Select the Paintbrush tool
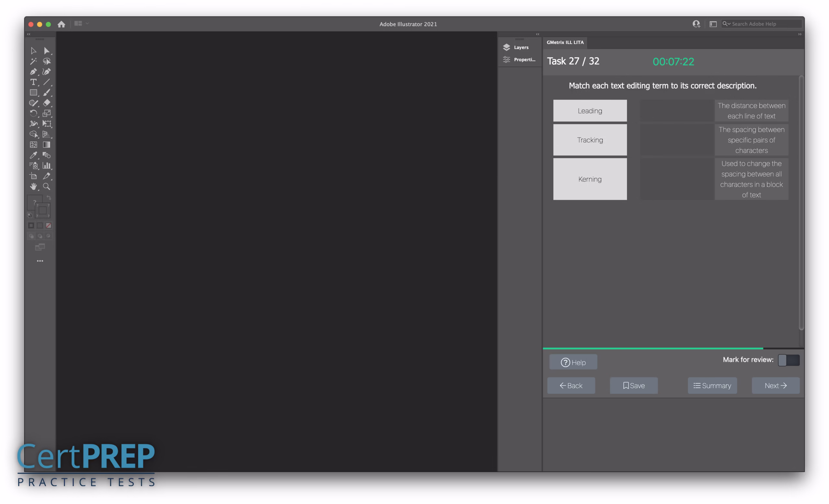 click(47, 93)
